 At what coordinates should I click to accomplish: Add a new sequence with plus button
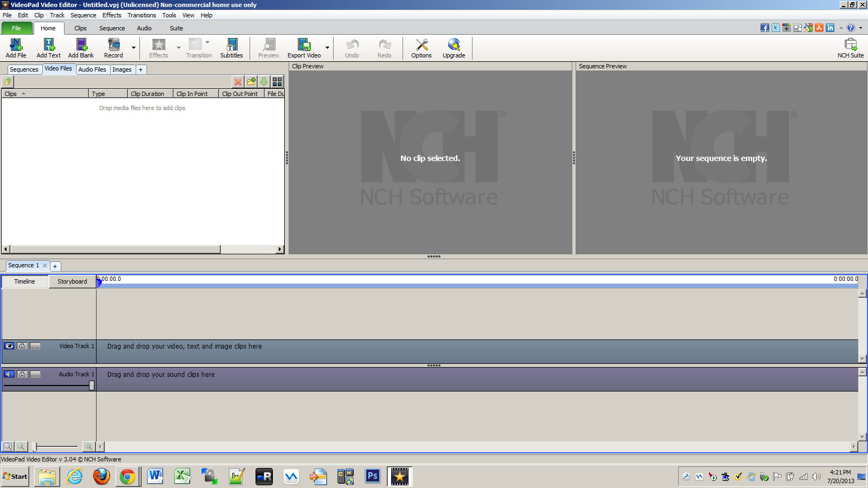55,266
